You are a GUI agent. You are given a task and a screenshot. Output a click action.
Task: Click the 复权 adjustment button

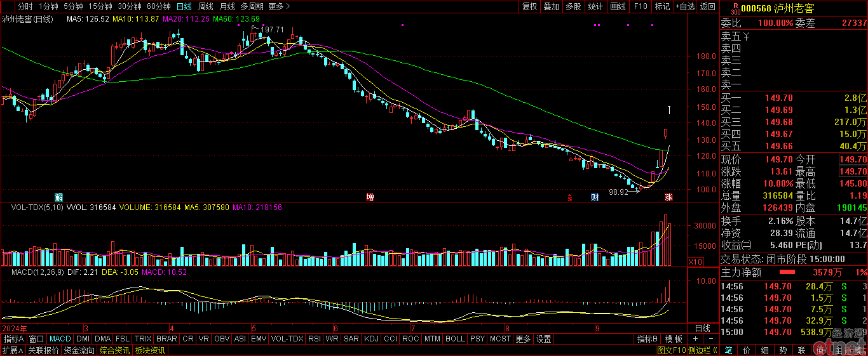tap(530, 6)
